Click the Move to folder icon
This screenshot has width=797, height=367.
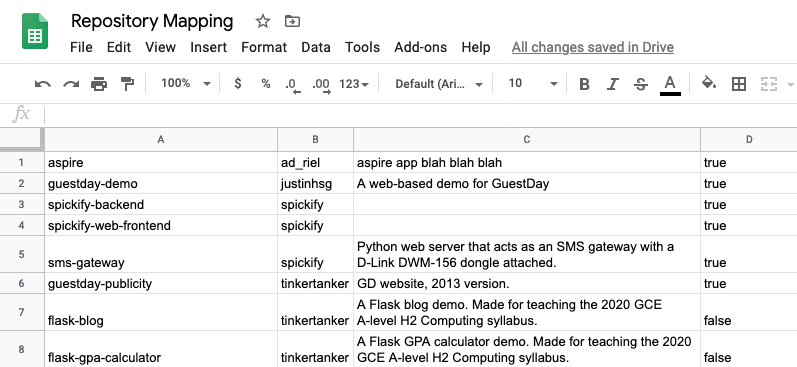[x=292, y=21]
